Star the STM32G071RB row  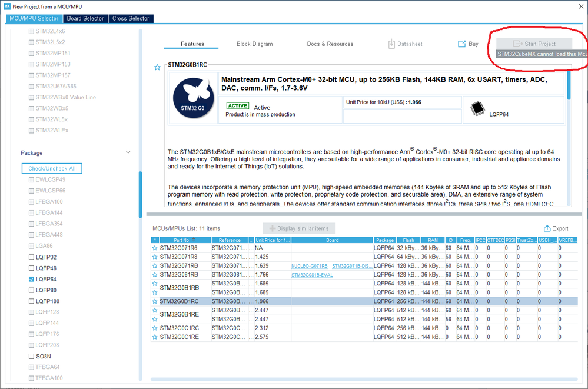(154, 266)
